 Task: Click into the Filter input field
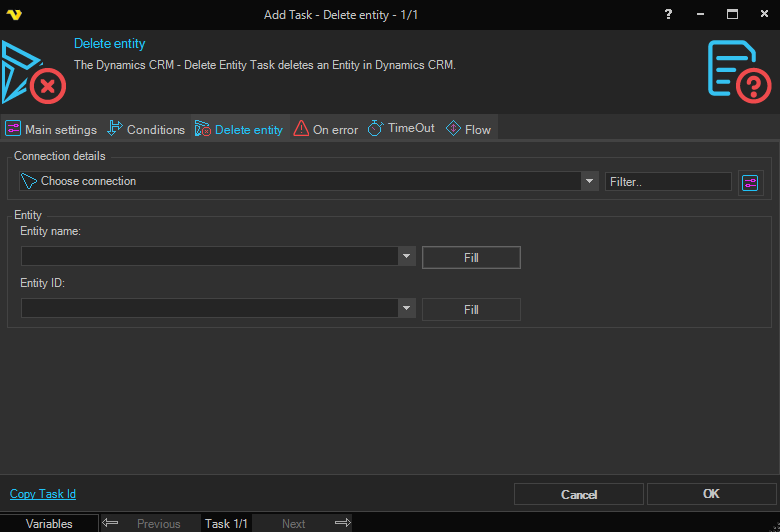click(x=668, y=182)
